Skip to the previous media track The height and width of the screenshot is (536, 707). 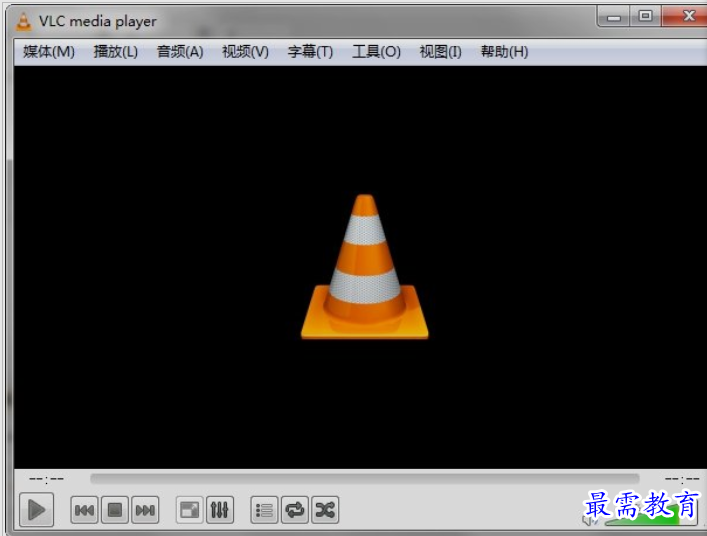tap(84, 510)
